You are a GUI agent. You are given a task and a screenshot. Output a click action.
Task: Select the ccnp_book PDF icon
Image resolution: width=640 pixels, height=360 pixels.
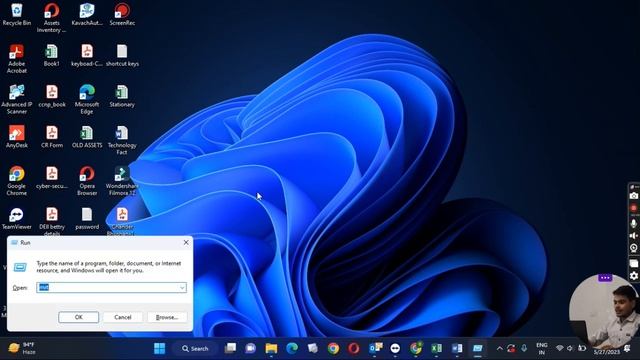click(51, 96)
